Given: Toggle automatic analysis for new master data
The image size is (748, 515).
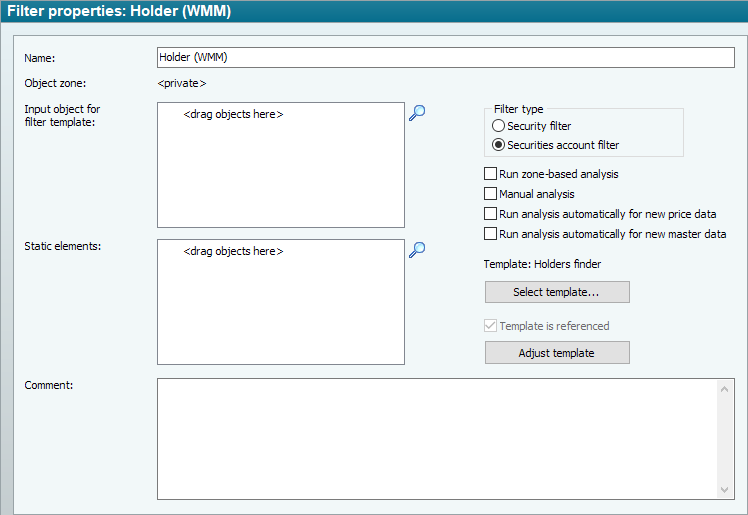Looking at the screenshot, I should tap(490, 234).
